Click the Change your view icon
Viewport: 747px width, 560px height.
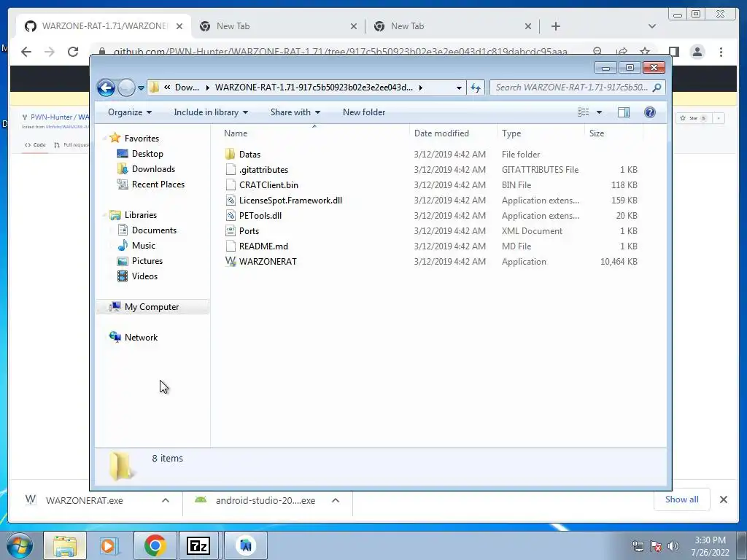(584, 112)
